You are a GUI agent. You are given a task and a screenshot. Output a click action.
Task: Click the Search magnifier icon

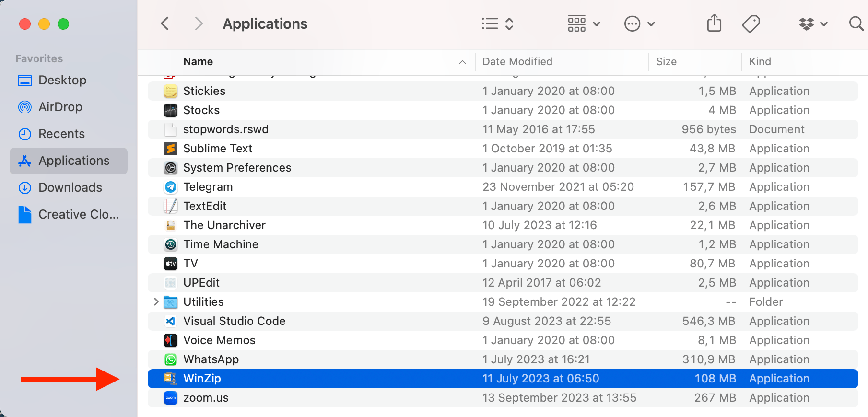[856, 23]
